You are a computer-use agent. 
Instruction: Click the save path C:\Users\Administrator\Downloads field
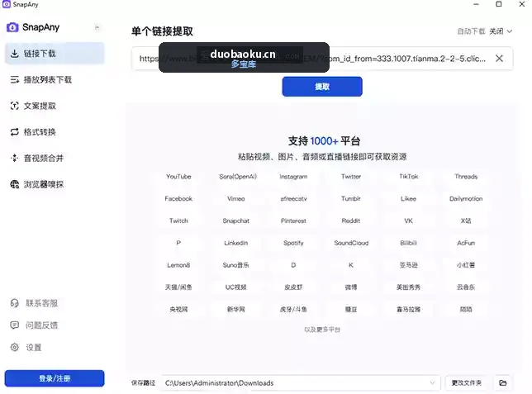click(301, 382)
